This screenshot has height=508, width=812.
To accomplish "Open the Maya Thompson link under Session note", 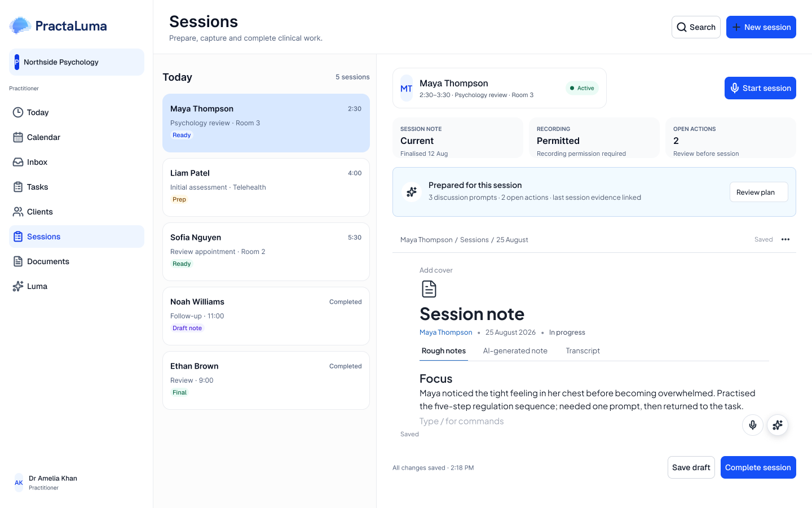I will coord(446,332).
